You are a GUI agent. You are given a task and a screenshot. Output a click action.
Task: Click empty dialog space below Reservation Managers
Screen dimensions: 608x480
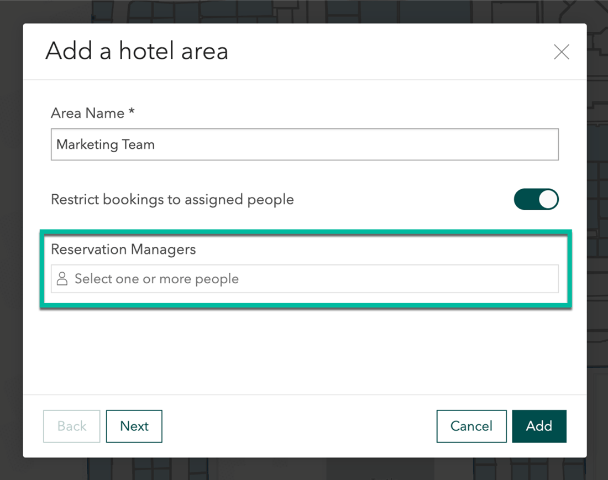coord(304,350)
